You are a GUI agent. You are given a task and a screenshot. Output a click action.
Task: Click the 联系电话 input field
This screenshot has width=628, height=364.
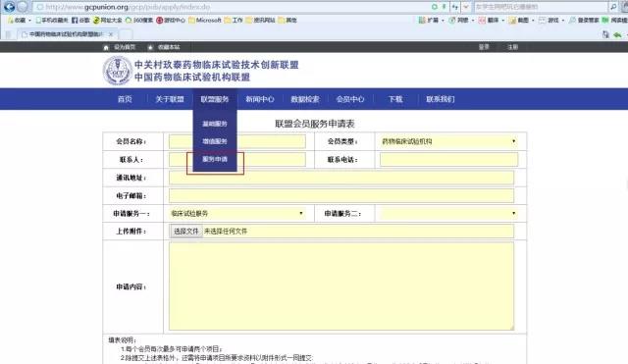click(448, 159)
